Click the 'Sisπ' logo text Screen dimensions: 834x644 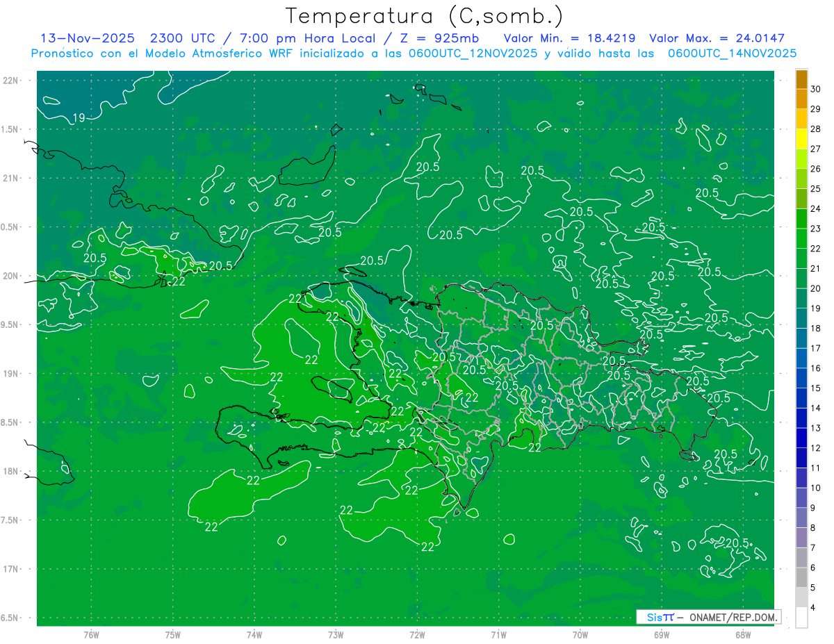660,617
